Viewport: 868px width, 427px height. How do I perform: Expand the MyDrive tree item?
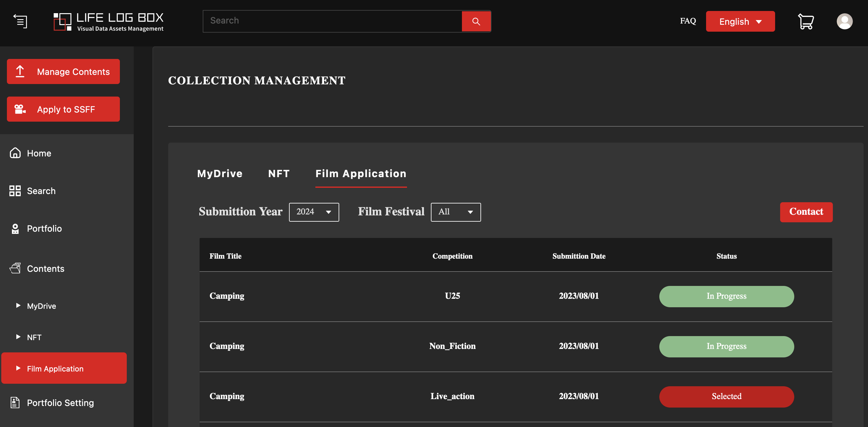point(41,306)
